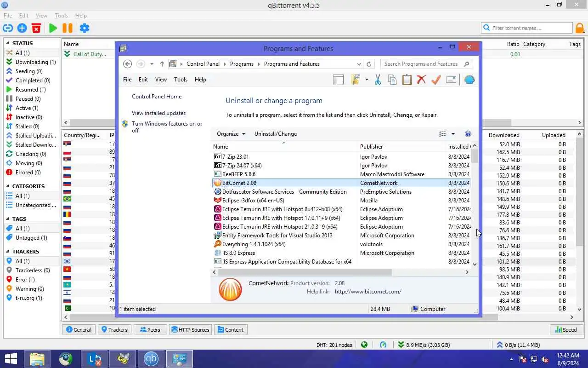Click the Copy icon in Programs and Features toolbar

tap(392, 80)
